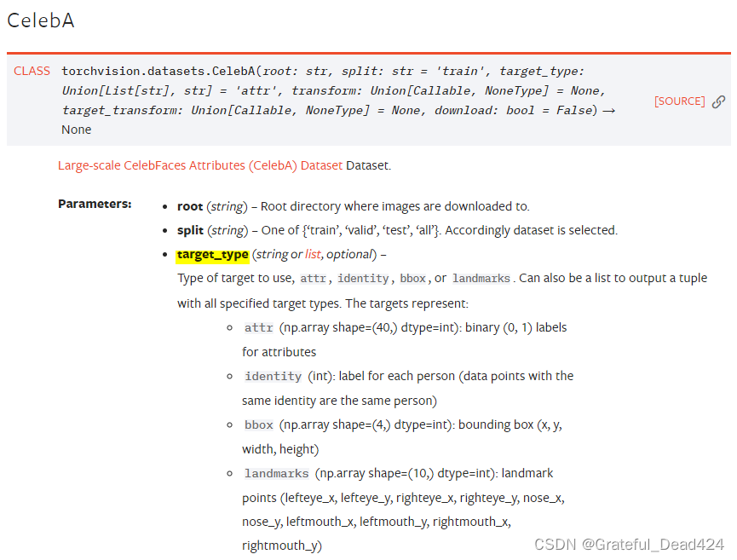This screenshot has width=737, height=560.
Task: Click the highlighted target_type parameter
Action: (212, 254)
